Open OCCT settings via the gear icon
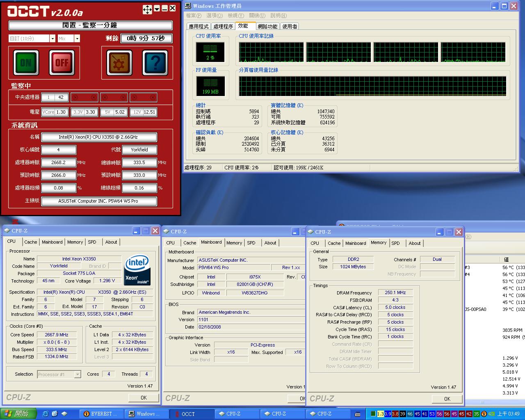The height and width of the screenshot is (420, 525). pyautogui.click(x=119, y=63)
